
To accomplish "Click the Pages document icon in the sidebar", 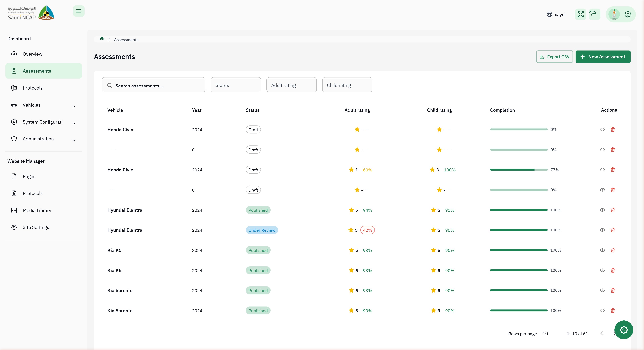I will (x=14, y=176).
